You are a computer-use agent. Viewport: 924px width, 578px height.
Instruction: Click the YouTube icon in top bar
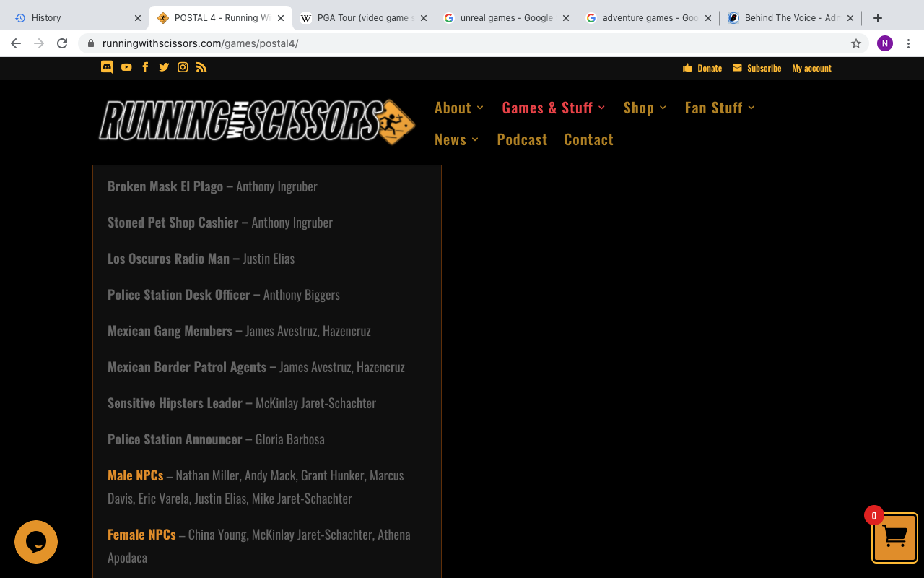pos(126,67)
